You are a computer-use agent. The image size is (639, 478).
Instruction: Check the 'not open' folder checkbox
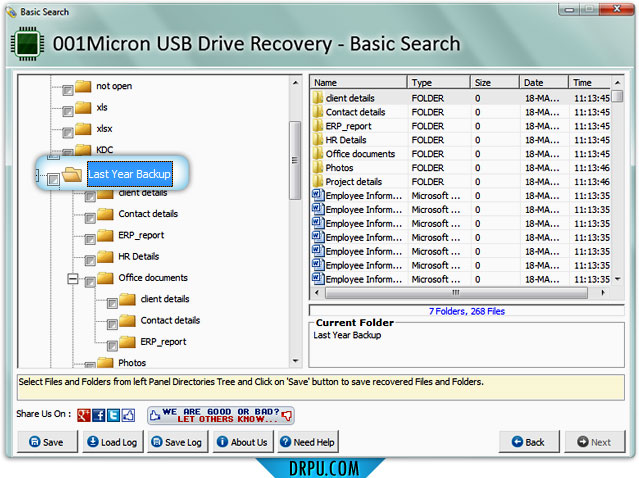(x=68, y=90)
